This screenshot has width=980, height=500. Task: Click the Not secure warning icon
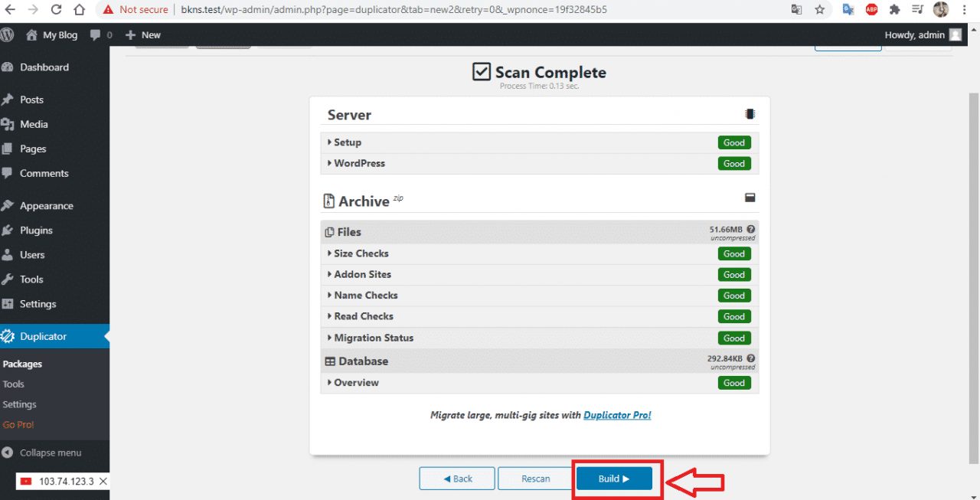coord(108,10)
